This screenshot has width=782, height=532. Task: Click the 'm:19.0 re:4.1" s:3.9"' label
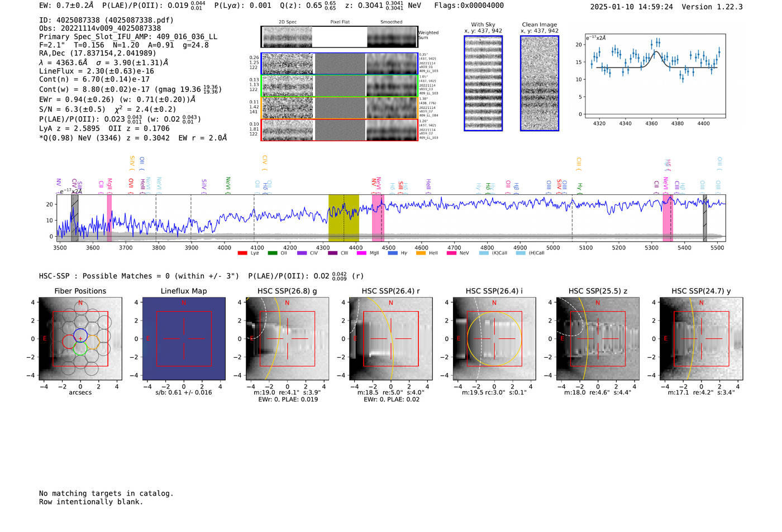[287, 392]
